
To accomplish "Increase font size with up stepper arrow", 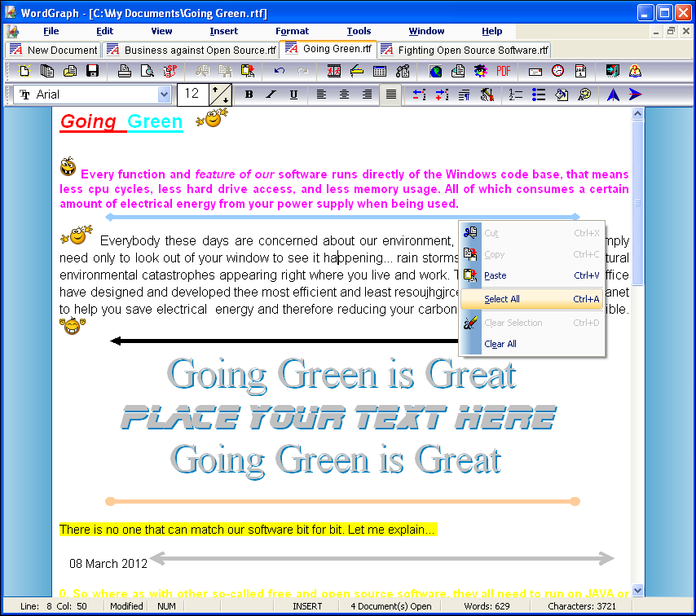I will pyautogui.click(x=216, y=89).
